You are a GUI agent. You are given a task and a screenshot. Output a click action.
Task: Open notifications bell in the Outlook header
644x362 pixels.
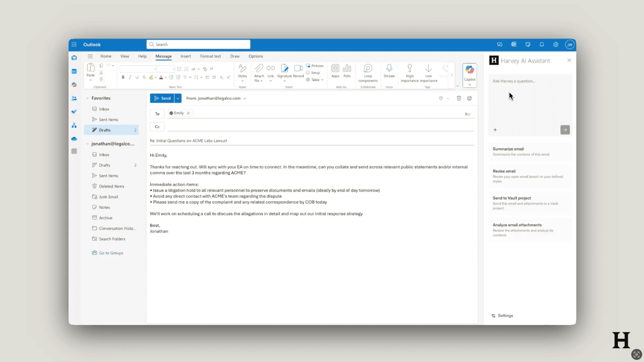click(542, 45)
